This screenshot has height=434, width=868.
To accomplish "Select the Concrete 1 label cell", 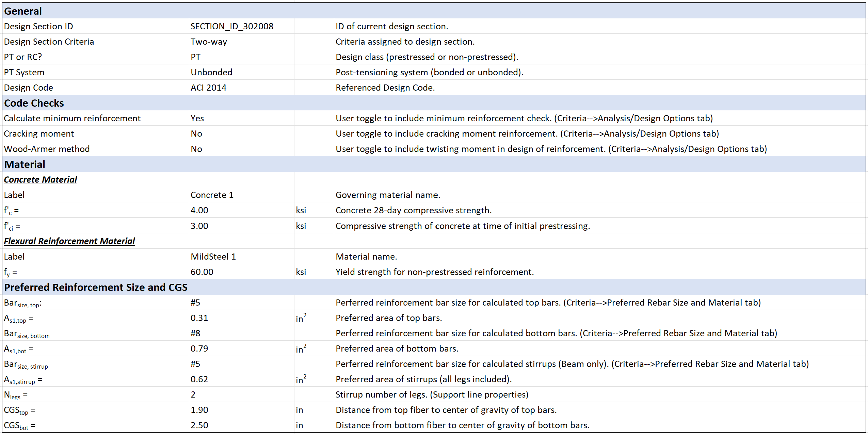I will [212, 195].
